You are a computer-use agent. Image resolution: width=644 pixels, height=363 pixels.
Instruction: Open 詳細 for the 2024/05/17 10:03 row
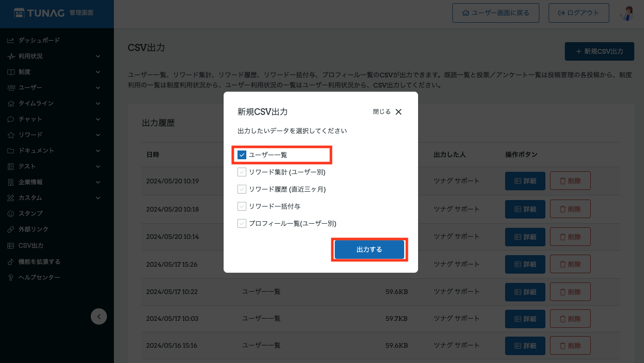click(525, 319)
